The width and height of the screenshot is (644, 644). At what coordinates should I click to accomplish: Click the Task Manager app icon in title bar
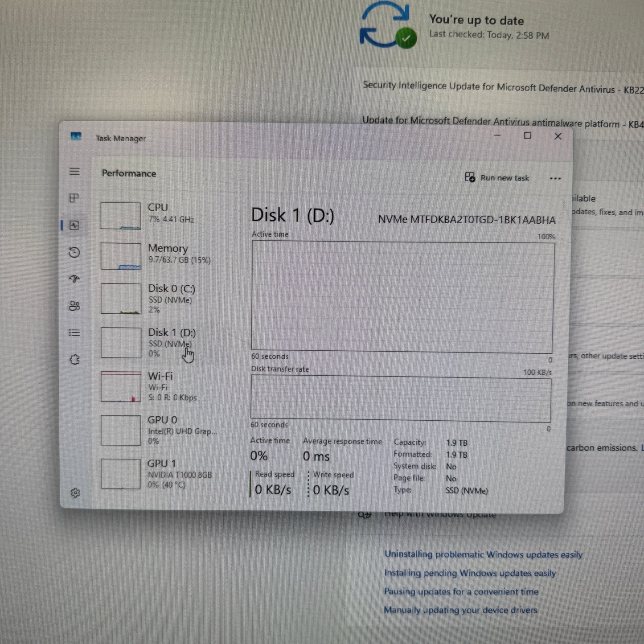click(x=76, y=136)
